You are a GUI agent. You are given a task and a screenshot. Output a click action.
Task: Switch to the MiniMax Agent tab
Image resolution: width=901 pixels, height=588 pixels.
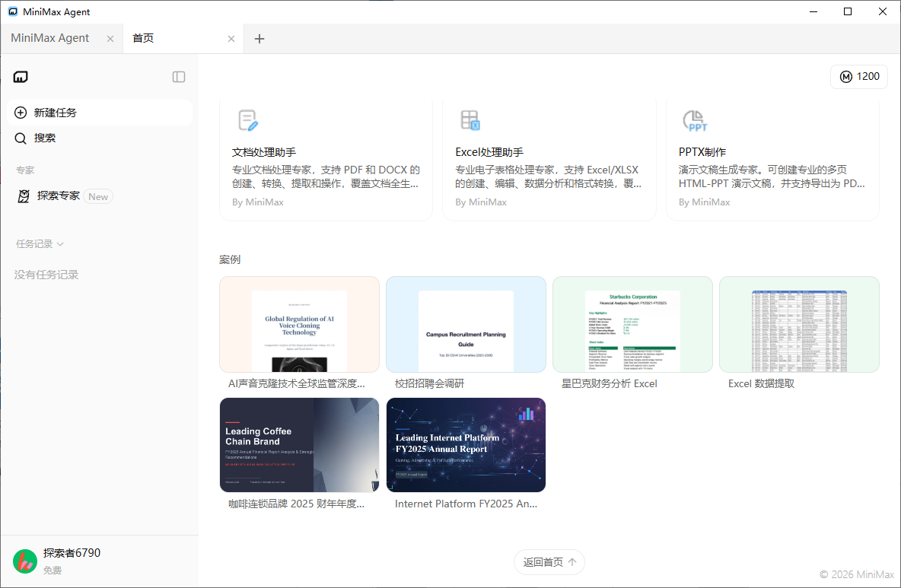50,38
